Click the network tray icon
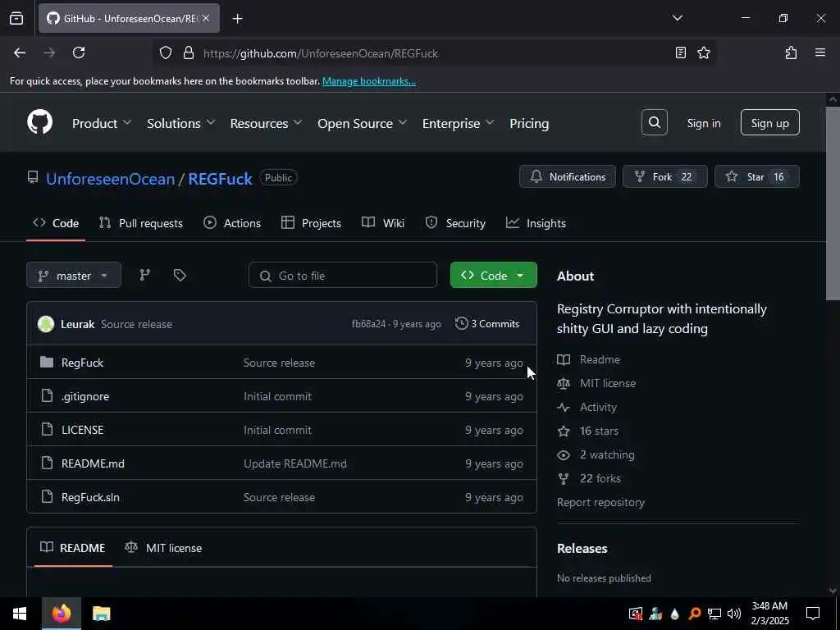 [714, 614]
